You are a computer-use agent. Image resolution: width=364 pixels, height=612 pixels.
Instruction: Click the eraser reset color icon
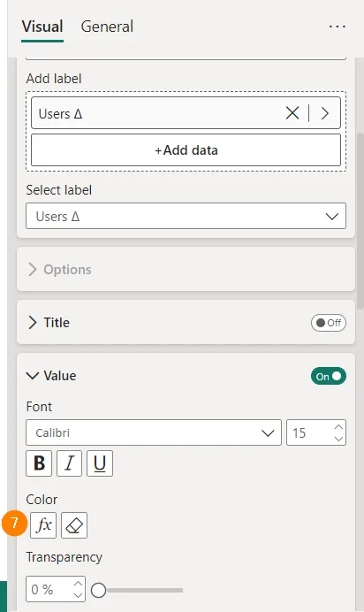[x=74, y=525]
